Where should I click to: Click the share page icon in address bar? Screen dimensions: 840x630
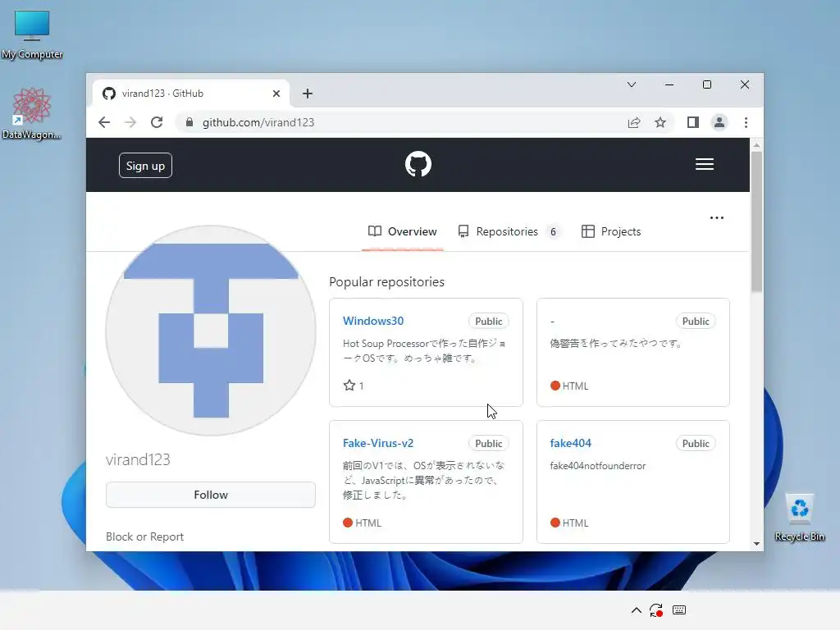point(634,123)
